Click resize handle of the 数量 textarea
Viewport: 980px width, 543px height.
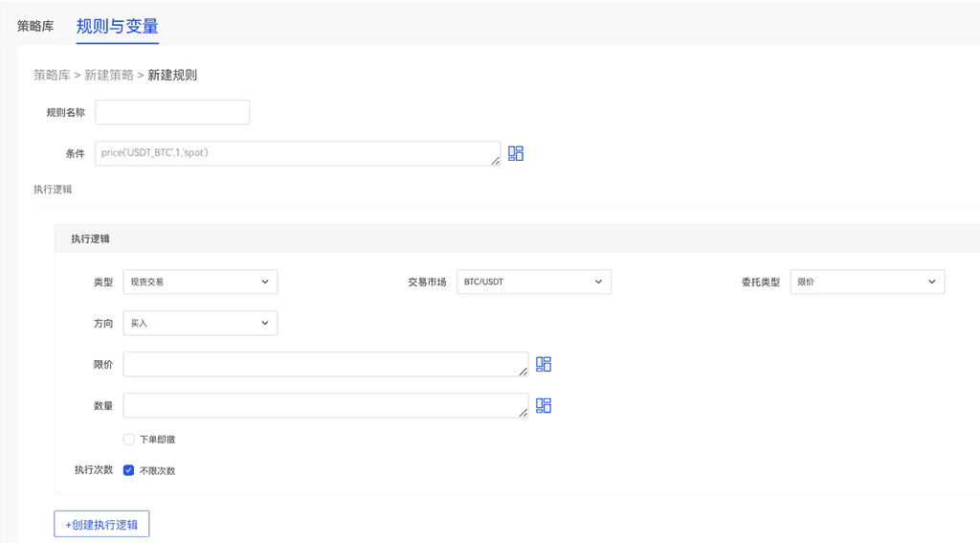523,413
